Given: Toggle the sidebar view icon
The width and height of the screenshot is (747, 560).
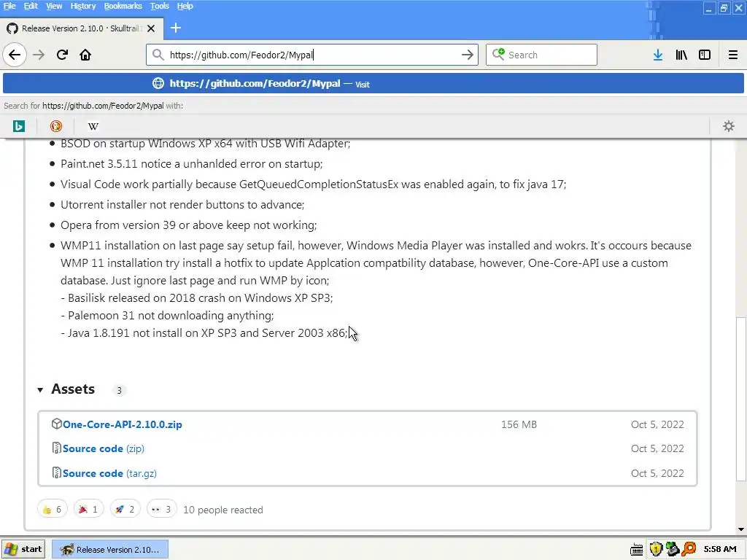Looking at the screenshot, I should (705, 55).
